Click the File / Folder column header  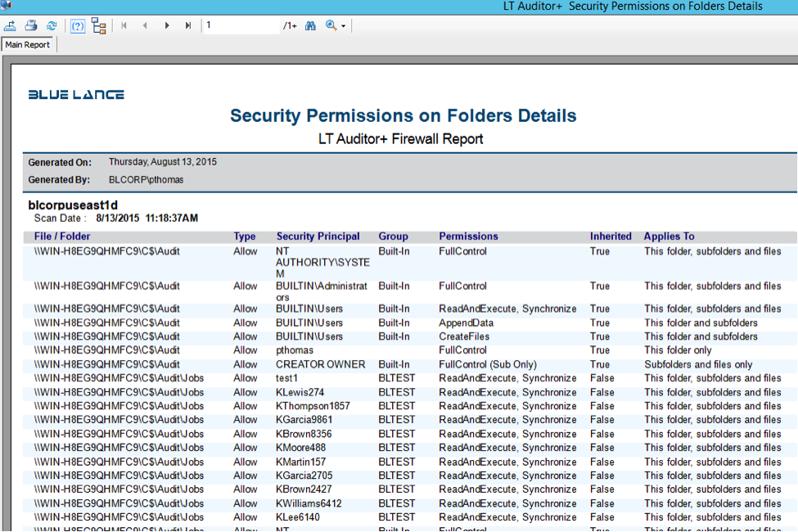pos(62,237)
